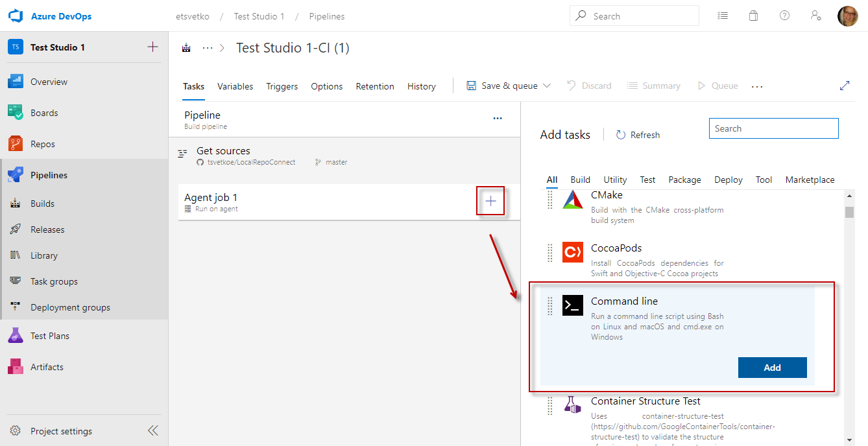Viewport: 868px width, 446px height.
Task: Select the Test task category tab
Action: [x=647, y=180]
